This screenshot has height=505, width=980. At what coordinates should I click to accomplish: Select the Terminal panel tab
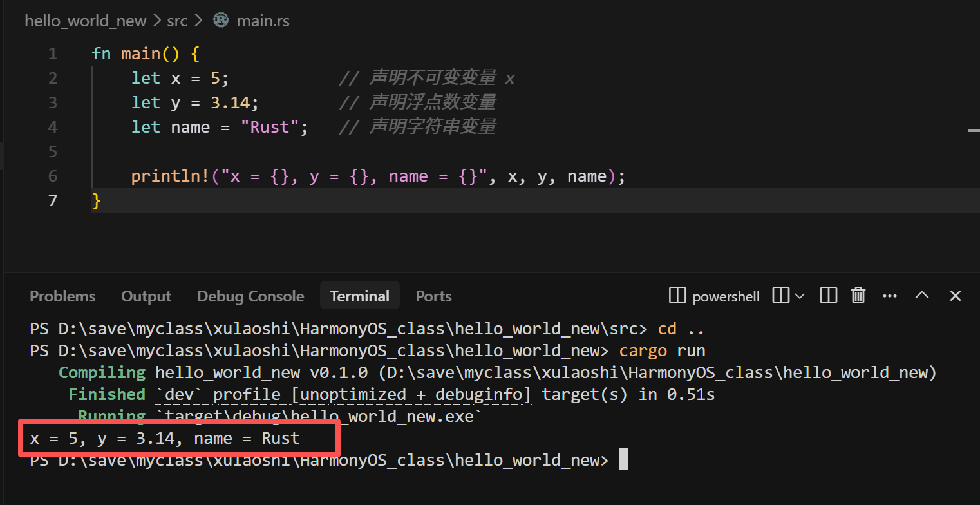point(359,296)
